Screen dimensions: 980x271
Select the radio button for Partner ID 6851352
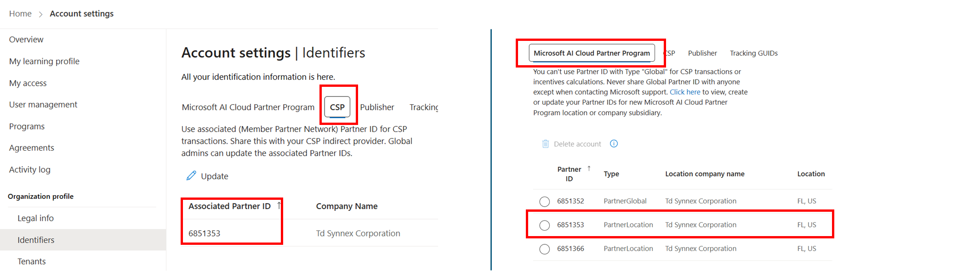(544, 201)
